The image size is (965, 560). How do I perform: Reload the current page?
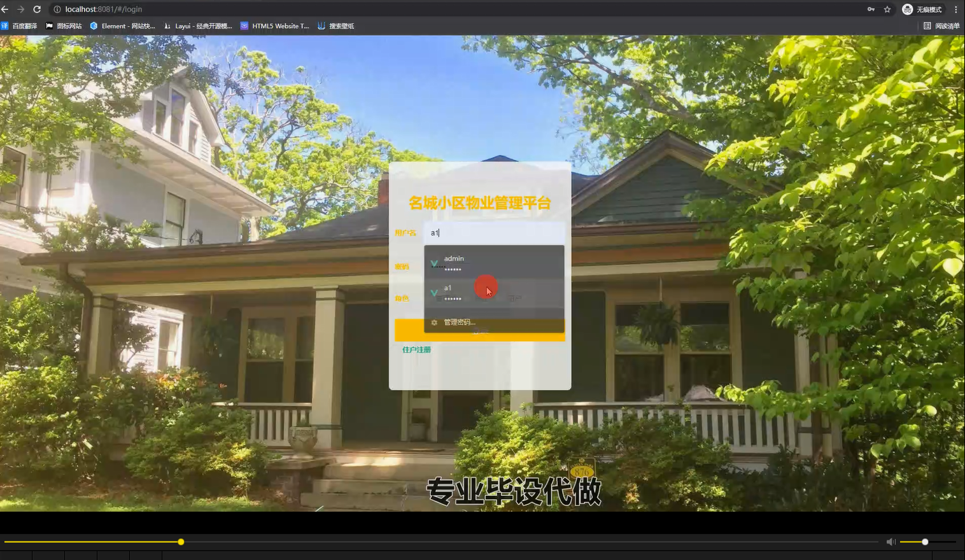tap(38, 9)
